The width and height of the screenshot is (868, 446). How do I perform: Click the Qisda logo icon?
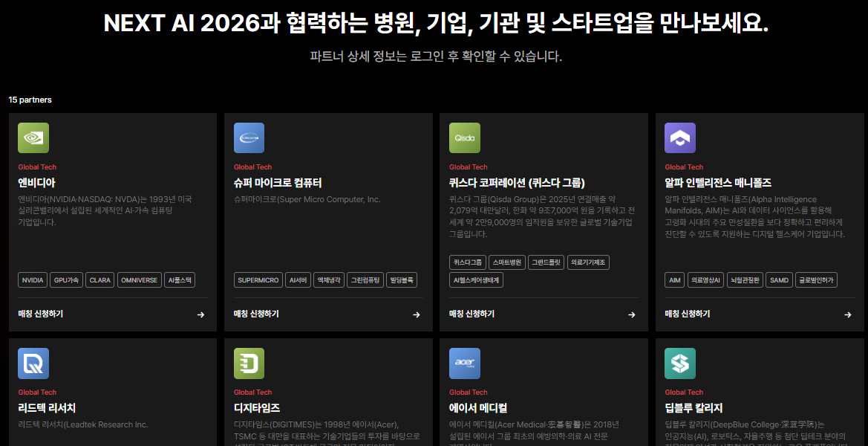click(465, 138)
